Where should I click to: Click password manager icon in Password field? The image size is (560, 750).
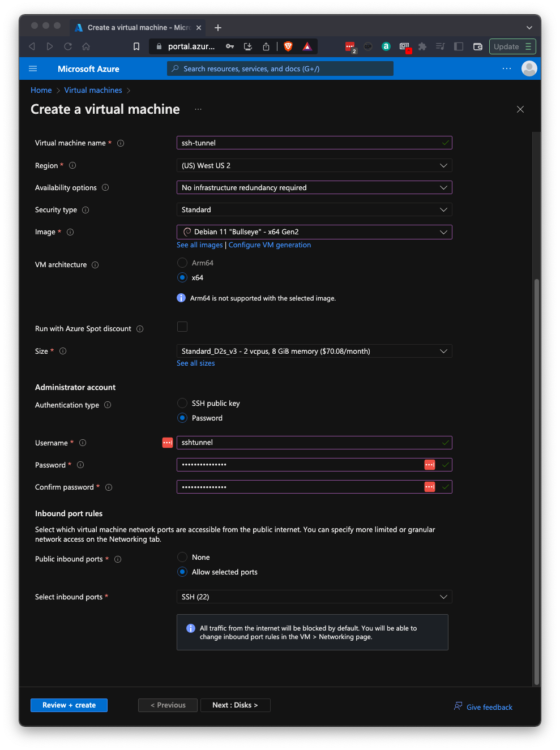coord(430,465)
